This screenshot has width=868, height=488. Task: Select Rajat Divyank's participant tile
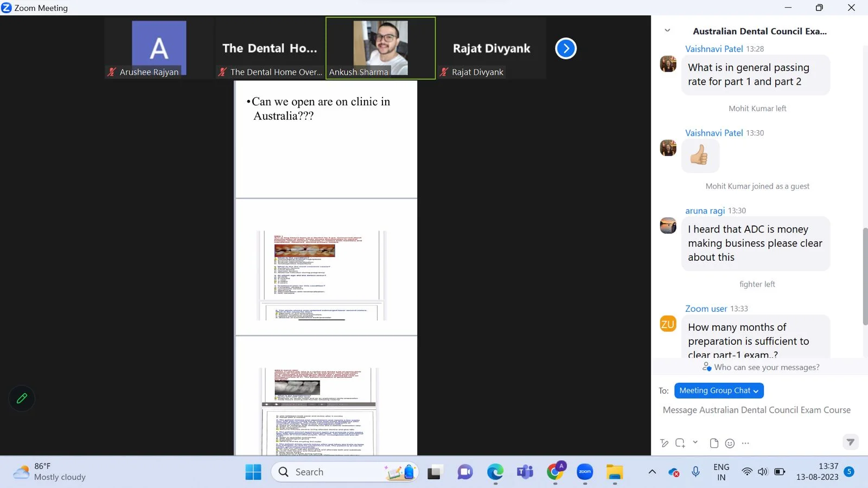coord(492,48)
